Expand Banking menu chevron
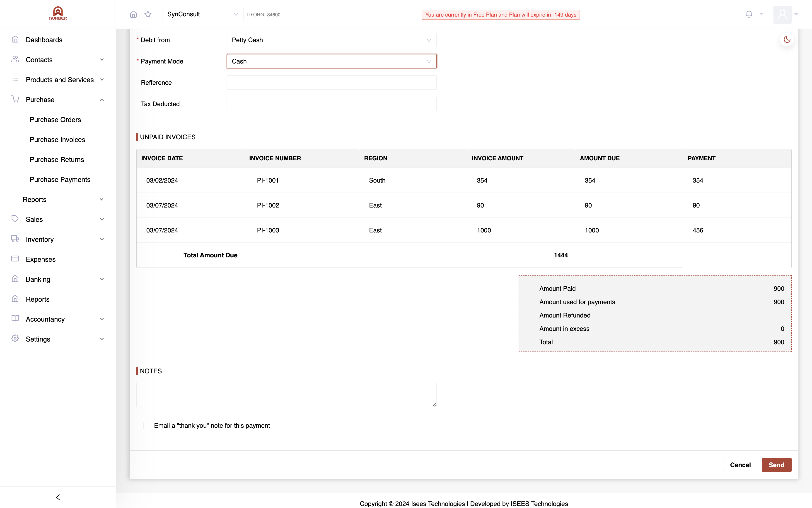 pyautogui.click(x=102, y=279)
